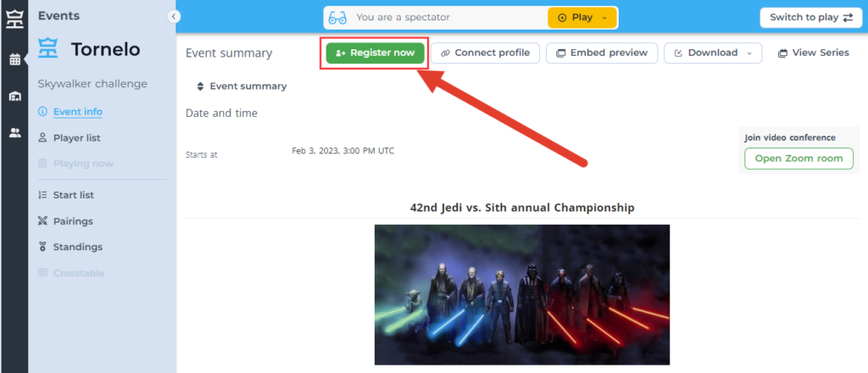Open the people group icon in the sidebar
This screenshot has width=868, height=373.
click(15, 133)
